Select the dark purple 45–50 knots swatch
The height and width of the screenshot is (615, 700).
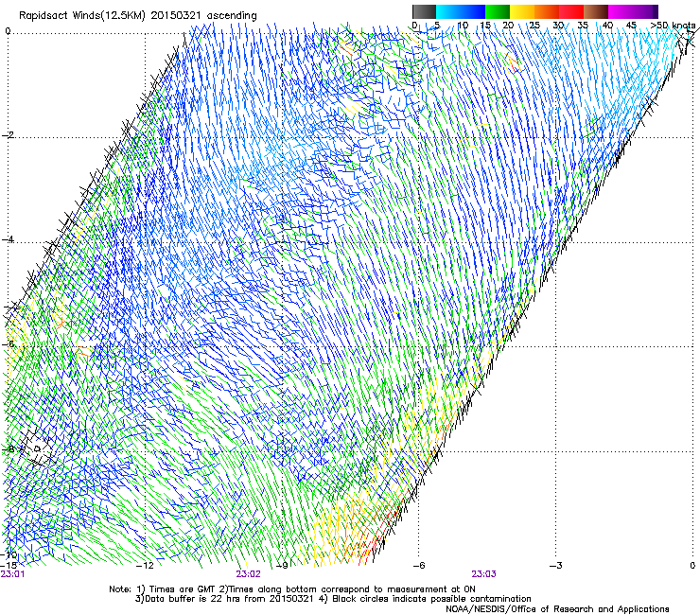tap(645, 11)
